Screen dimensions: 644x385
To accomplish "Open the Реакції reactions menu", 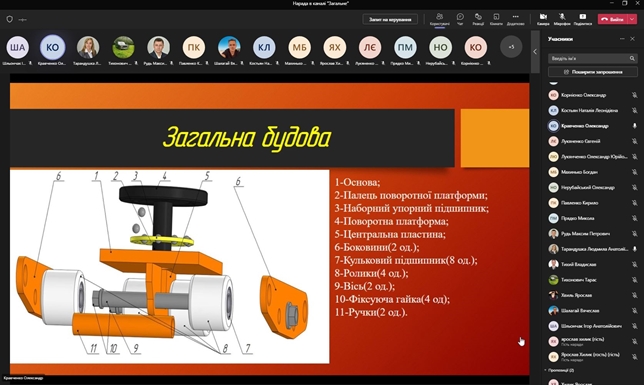I will point(478,19).
